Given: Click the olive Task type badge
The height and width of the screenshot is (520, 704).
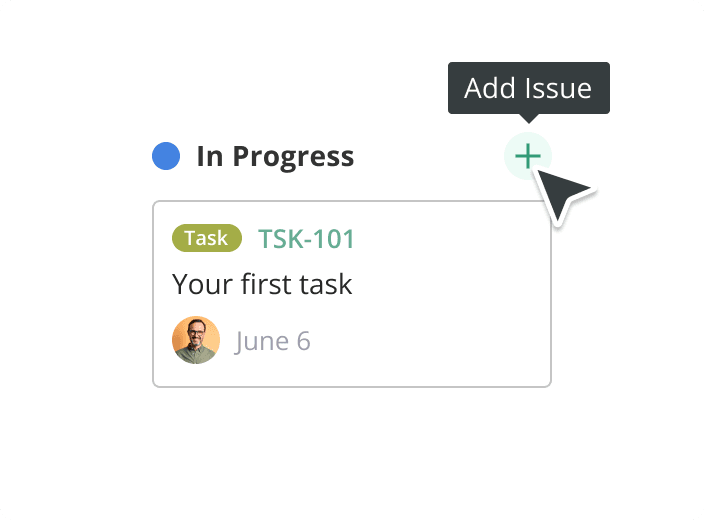Looking at the screenshot, I should point(207,238).
